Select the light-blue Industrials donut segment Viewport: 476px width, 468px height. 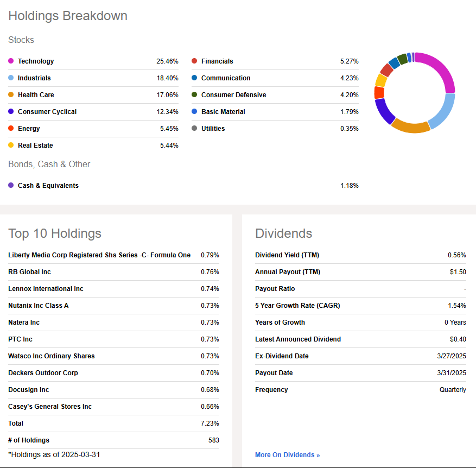pos(443,112)
